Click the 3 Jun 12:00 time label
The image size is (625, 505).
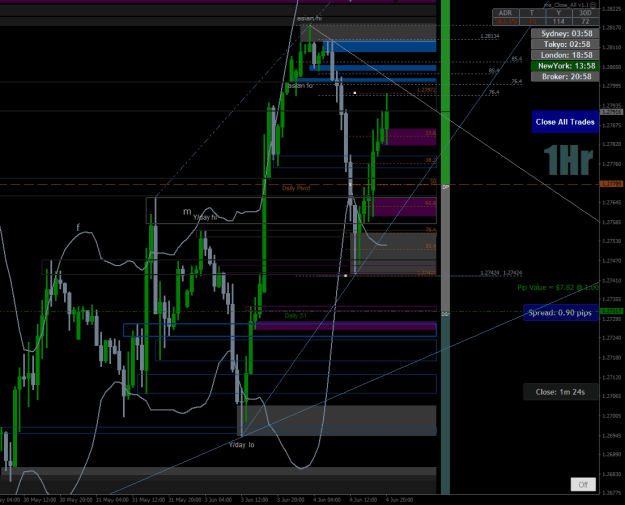pyautogui.click(x=254, y=500)
